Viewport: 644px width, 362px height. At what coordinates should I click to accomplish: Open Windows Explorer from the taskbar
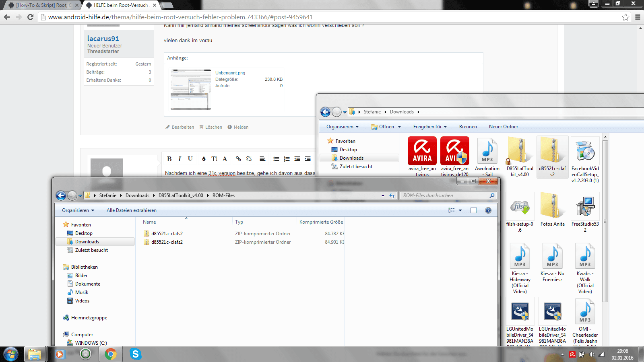[x=35, y=354]
